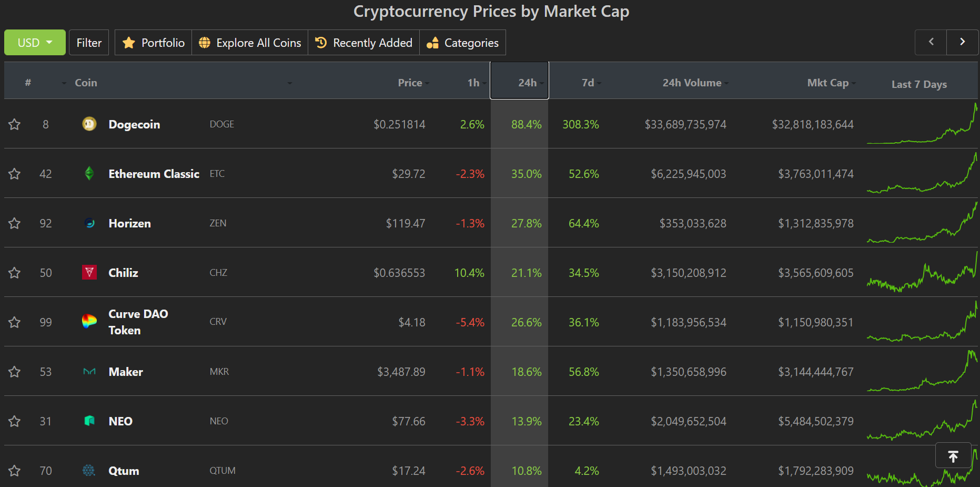Sort by Mkt Cap column
The image size is (980, 487).
click(828, 83)
